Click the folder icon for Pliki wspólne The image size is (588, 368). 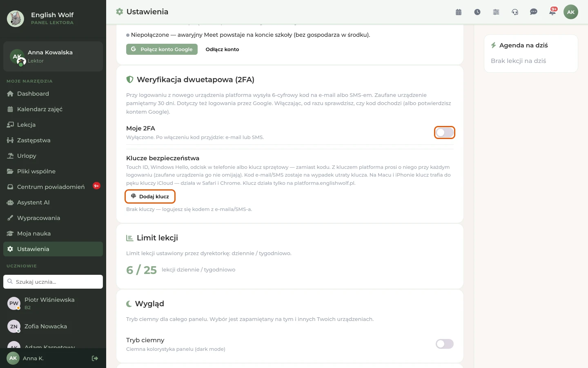tap(10, 171)
